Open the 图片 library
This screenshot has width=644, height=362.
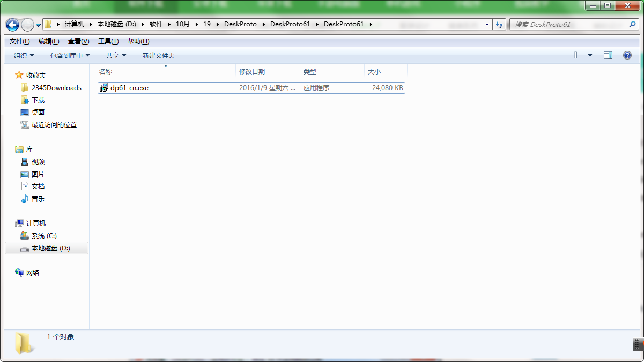[37, 174]
